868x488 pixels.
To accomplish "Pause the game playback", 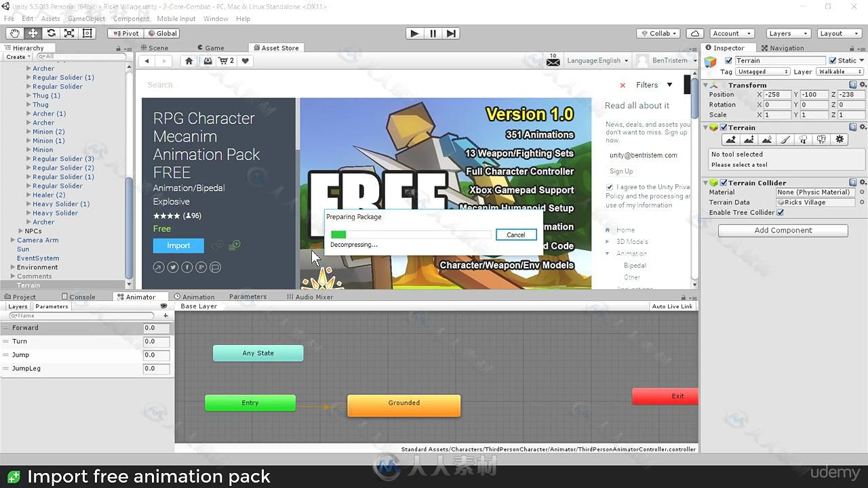I will (433, 33).
